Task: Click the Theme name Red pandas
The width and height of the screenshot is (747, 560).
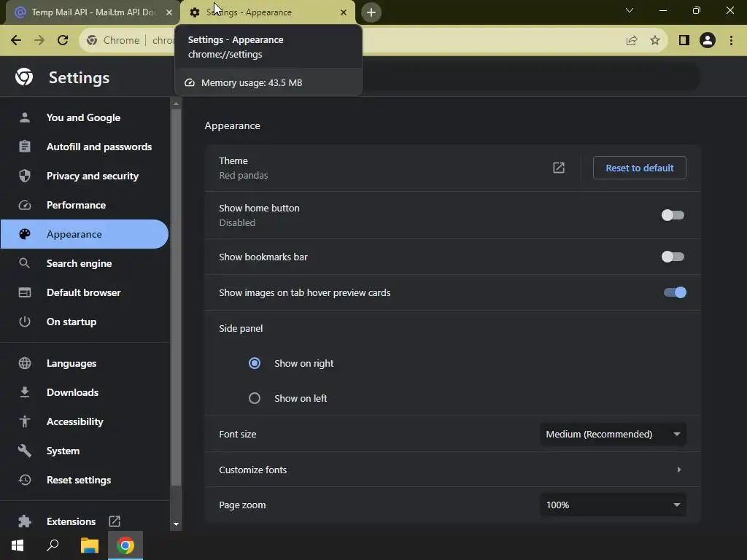Action: click(244, 175)
